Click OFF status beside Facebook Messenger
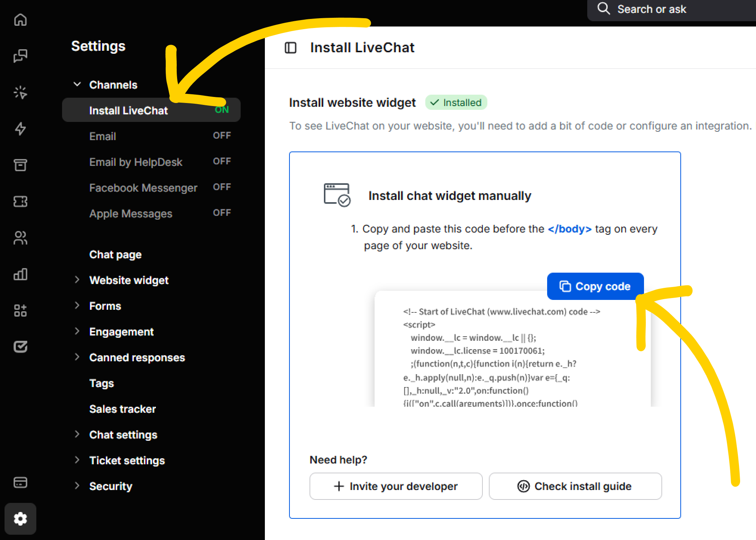This screenshot has height=540, width=756. point(222,187)
